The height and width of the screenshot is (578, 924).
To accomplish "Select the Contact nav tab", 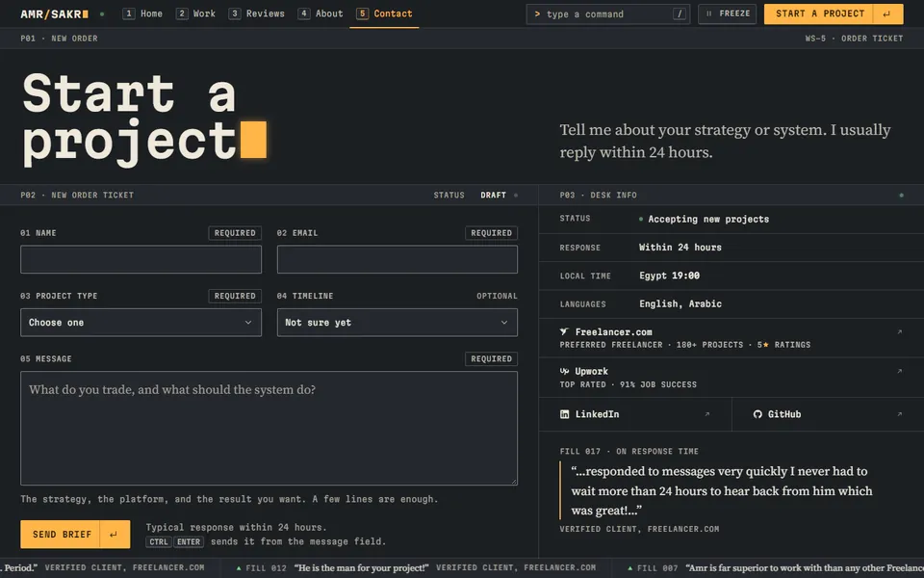I will [x=384, y=13].
